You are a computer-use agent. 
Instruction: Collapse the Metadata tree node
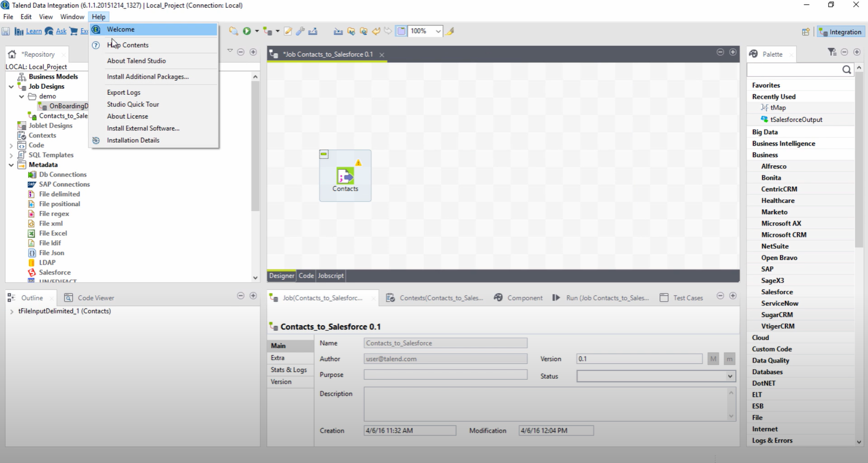[11, 165]
